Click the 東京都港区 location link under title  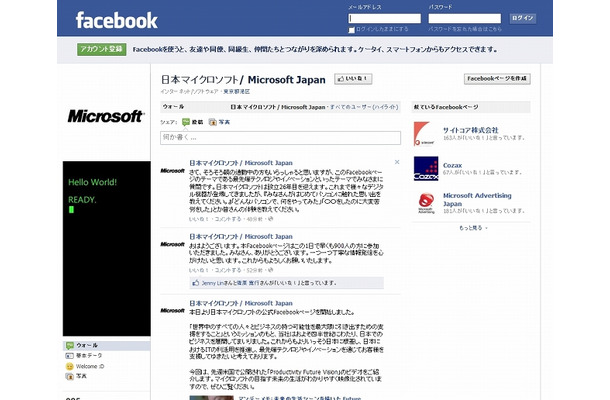(237, 92)
